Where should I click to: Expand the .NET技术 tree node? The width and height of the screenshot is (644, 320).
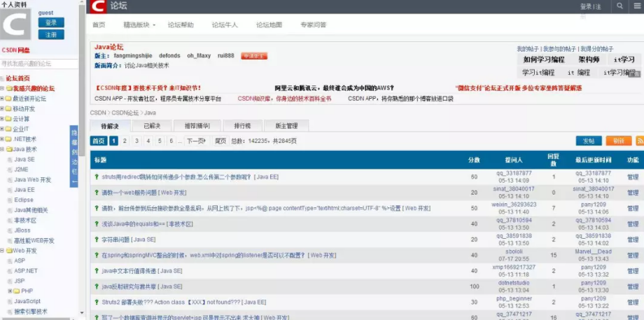pyautogui.click(x=2, y=139)
